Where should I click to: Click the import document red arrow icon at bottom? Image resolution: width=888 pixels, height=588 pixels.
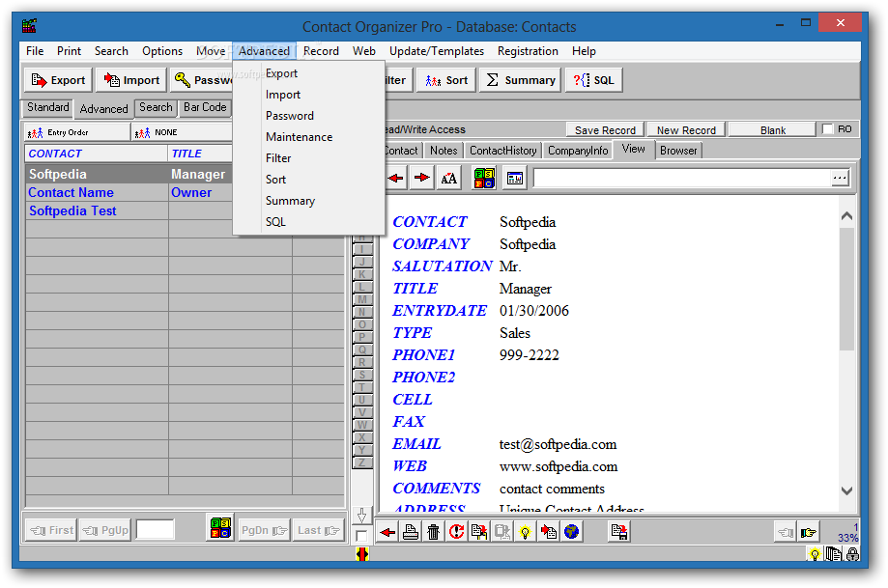pyautogui.click(x=548, y=532)
